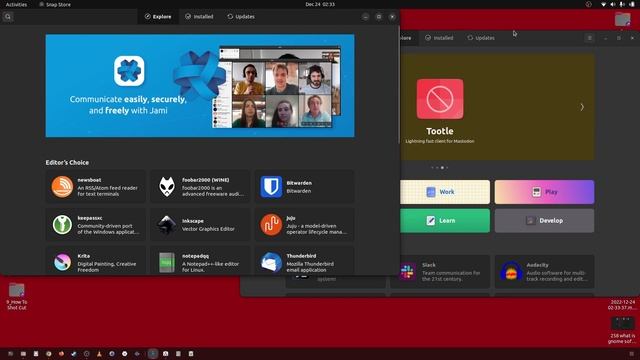
Task: Open the Thunderbird email app card
Action: (x=304, y=261)
